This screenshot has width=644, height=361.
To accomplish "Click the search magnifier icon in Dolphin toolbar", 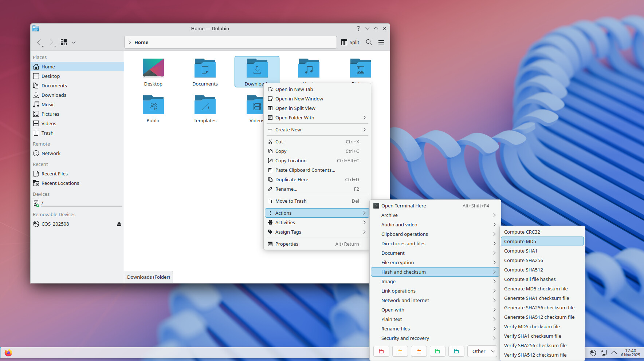I will tap(369, 42).
